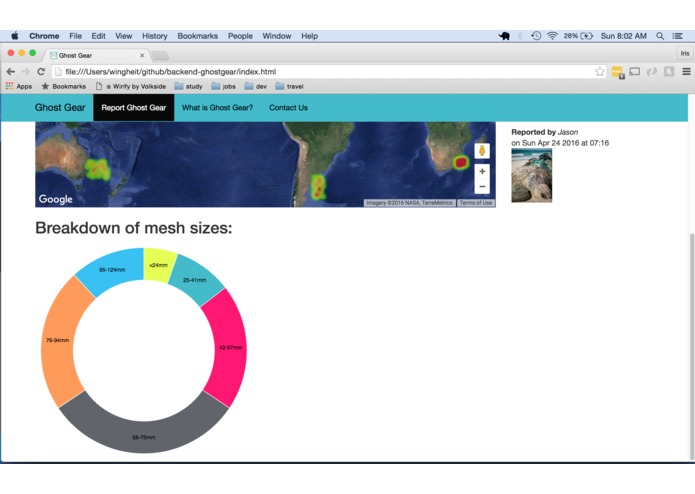Viewport: 695px width, 494px height.
Task: Open the Contact Us page
Action: click(x=288, y=108)
